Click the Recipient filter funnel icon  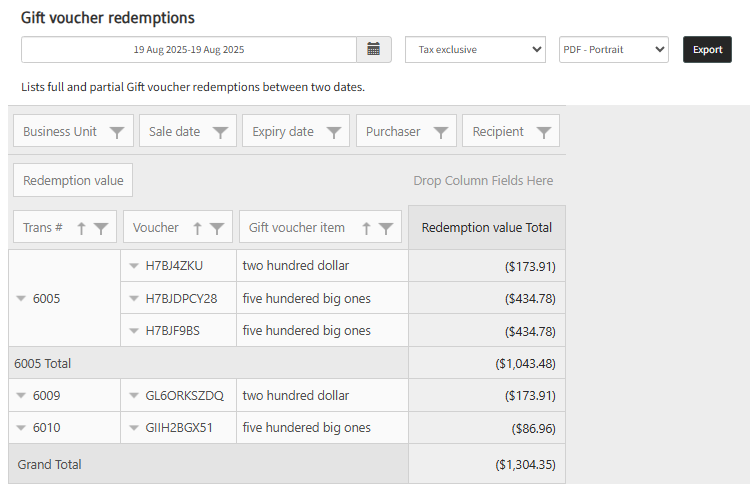pos(544,132)
